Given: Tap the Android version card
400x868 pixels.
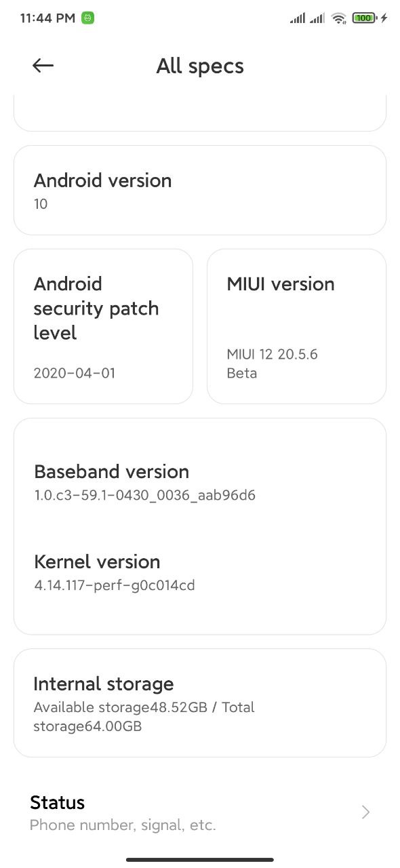Looking at the screenshot, I should (200, 190).
